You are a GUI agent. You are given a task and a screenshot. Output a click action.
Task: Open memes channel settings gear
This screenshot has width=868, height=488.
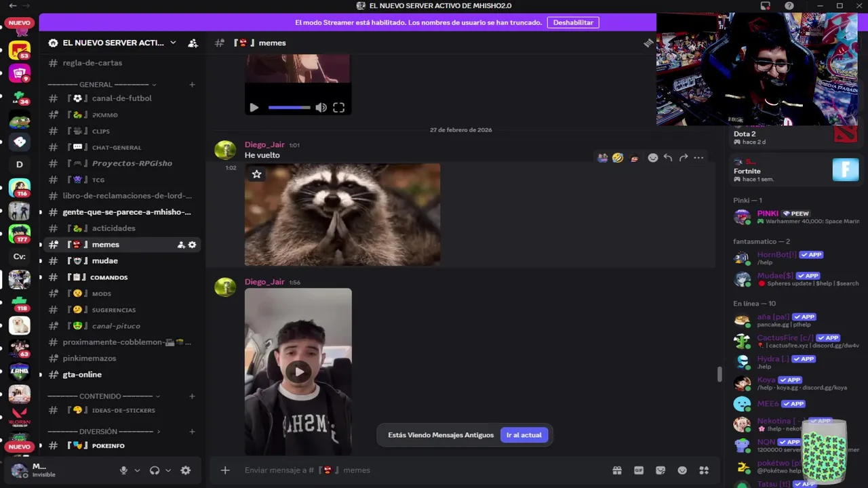pyautogui.click(x=192, y=245)
